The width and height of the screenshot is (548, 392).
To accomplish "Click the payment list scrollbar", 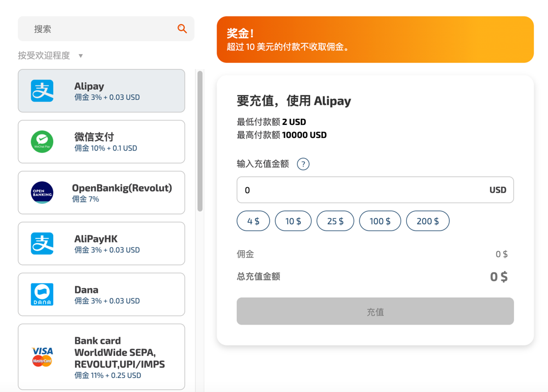I will click(x=200, y=141).
